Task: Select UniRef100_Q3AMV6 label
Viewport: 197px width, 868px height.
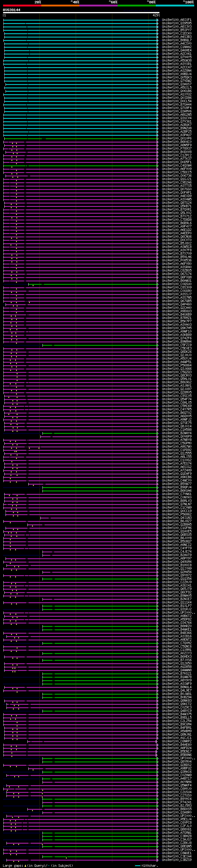Action: pos(176,111)
